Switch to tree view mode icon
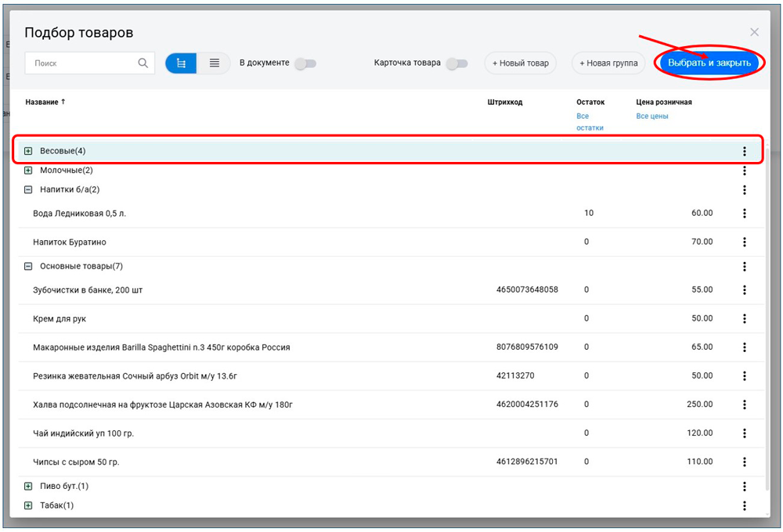 181,63
